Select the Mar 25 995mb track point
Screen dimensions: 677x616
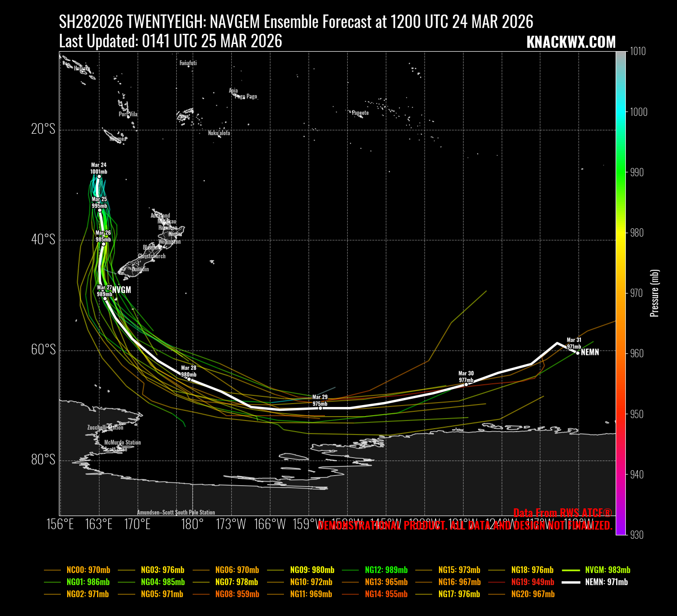(99, 210)
